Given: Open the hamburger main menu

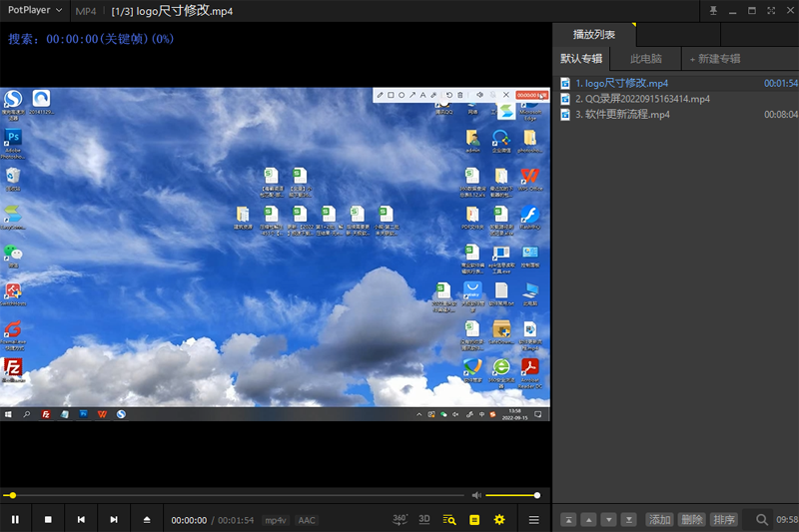Looking at the screenshot, I should [x=534, y=520].
